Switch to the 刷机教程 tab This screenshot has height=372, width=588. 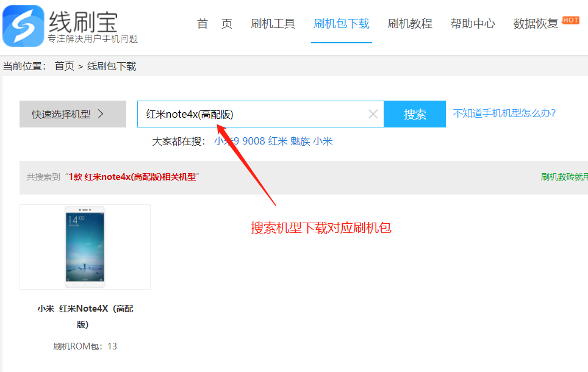click(410, 24)
